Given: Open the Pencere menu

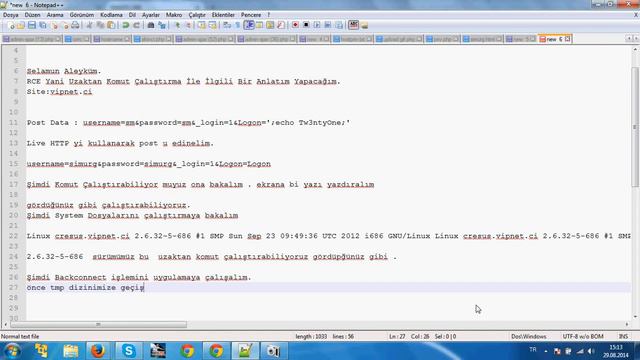Looking at the screenshot, I should coord(251,15).
